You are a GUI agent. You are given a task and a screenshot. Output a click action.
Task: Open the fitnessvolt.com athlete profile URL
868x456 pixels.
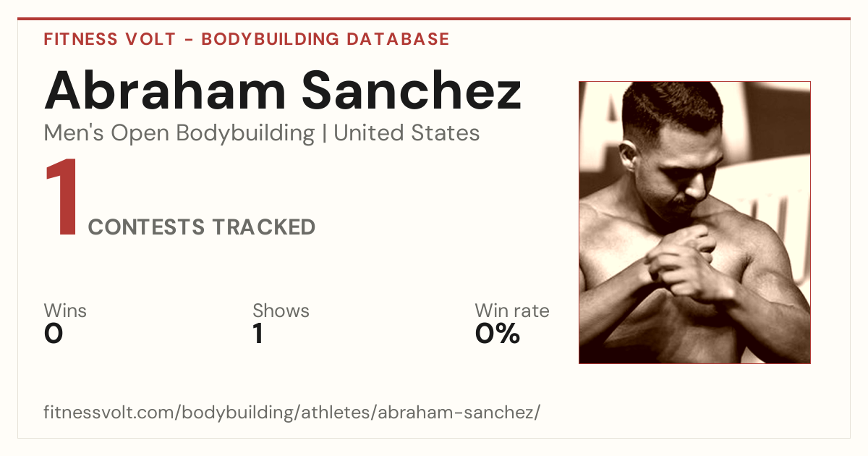pyautogui.click(x=292, y=413)
